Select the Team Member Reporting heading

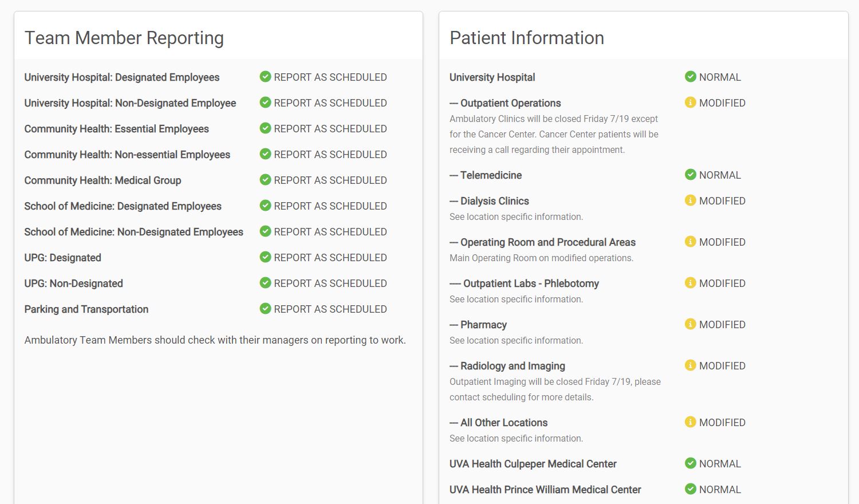pyautogui.click(x=124, y=38)
